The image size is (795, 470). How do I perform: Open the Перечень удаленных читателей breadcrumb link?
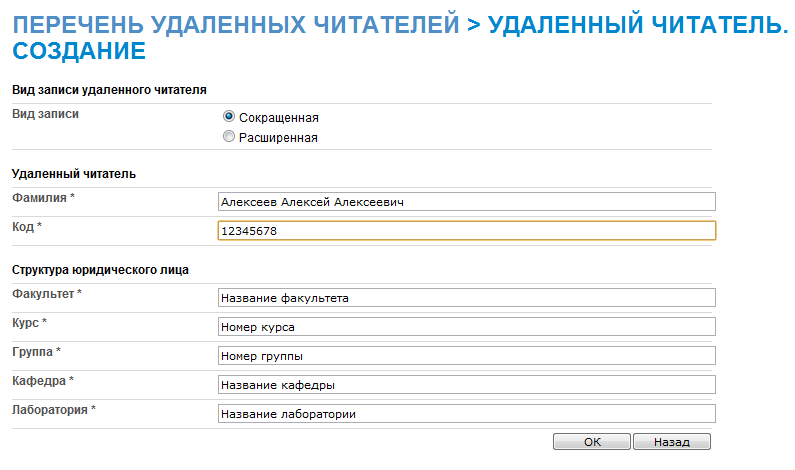coord(236,25)
